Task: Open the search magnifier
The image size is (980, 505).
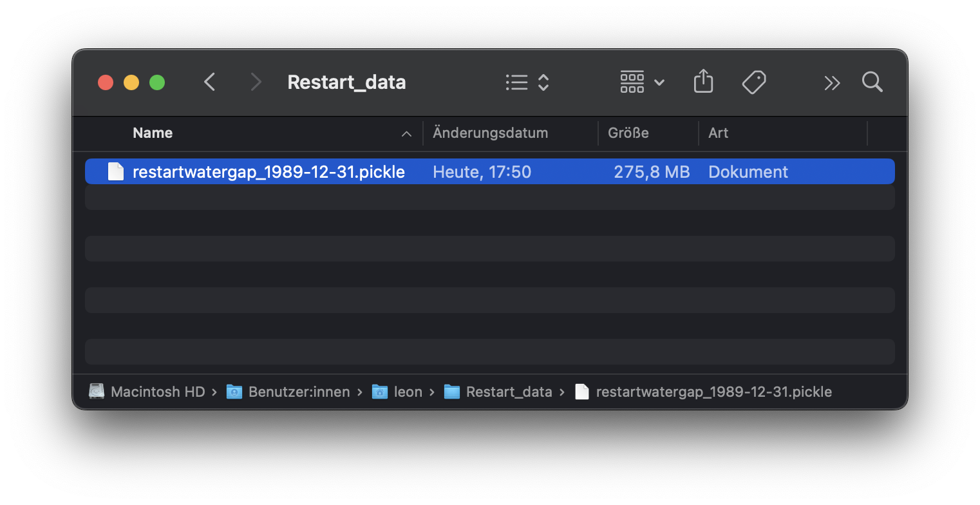Action: pos(872,82)
